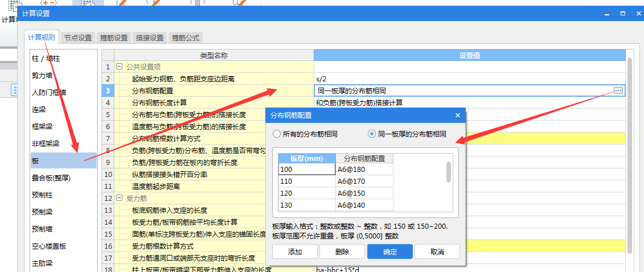This screenshot has width=644, height=272.
Task: Select 空心楼盖板 in component list
Action: [64, 246]
